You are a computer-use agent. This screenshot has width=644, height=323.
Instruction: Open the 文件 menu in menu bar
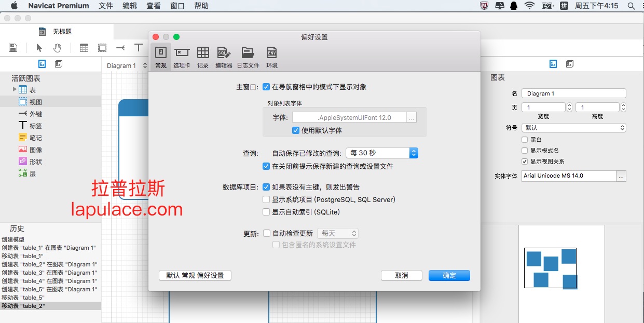[106, 6]
